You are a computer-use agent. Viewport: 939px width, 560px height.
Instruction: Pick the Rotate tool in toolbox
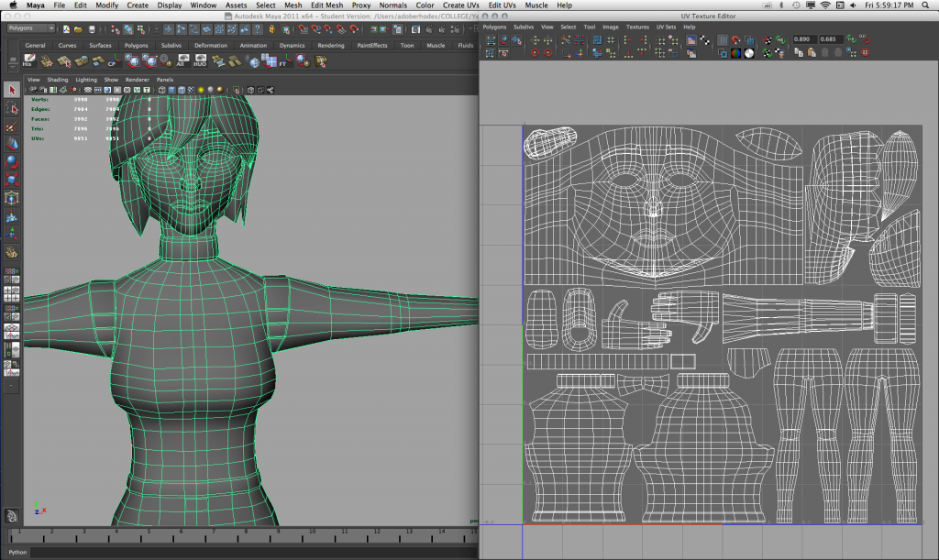pos(11,161)
